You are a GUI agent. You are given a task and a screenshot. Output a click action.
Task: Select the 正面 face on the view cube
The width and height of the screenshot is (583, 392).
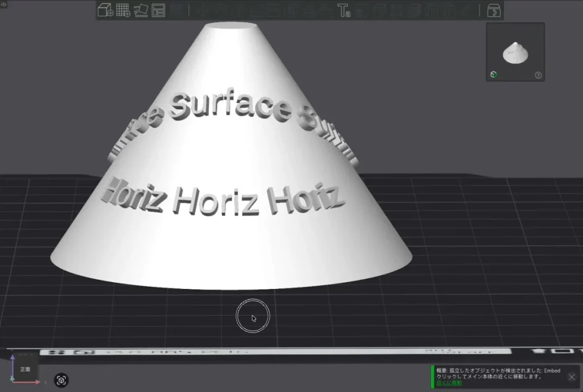tap(25, 369)
